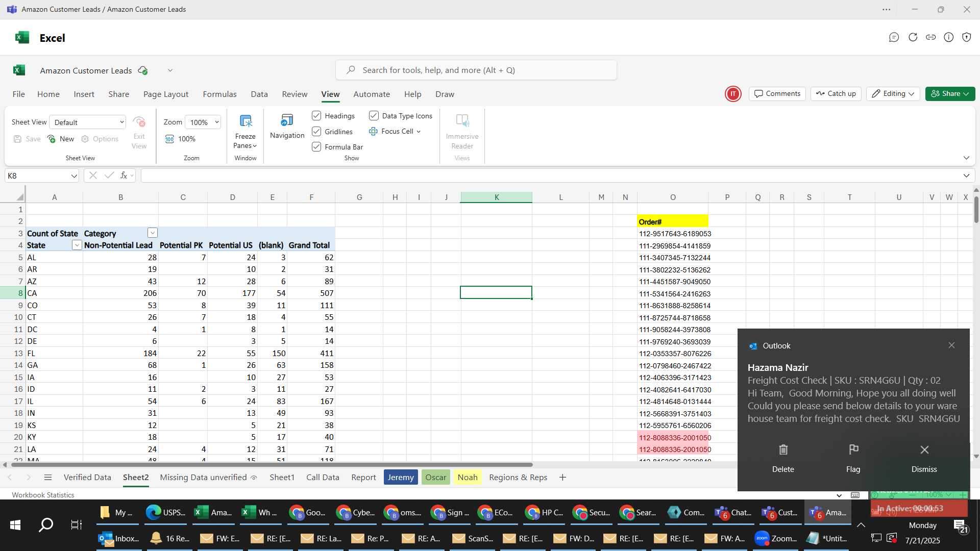This screenshot has height=551, width=980.
Task: Open Windows taskbar search
Action: pos(46,525)
